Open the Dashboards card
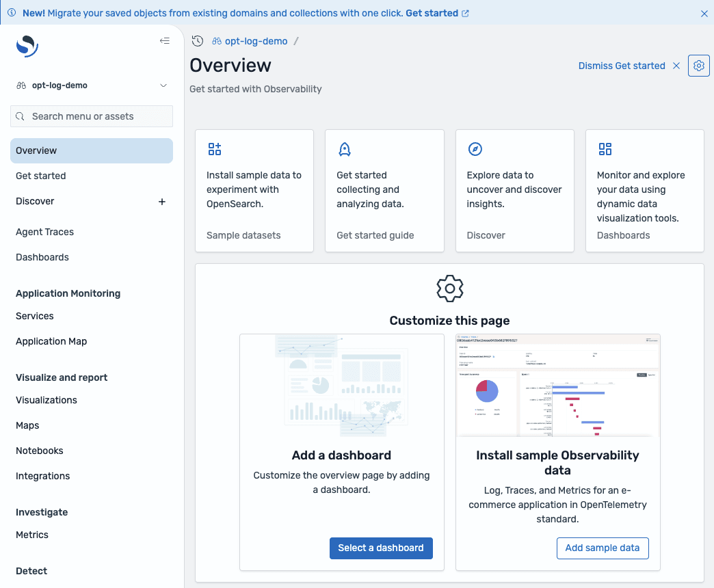This screenshot has width=714, height=588. tap(645, 191)
